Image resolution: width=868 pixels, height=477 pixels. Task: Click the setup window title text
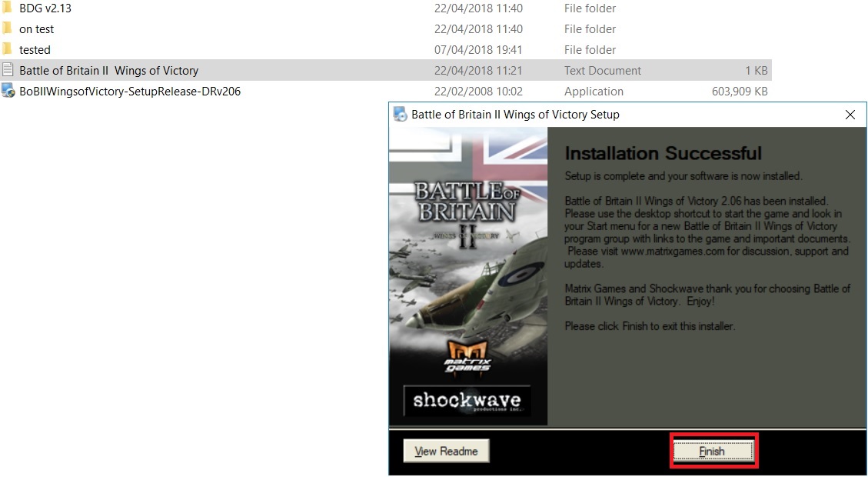tap(515, 115)
